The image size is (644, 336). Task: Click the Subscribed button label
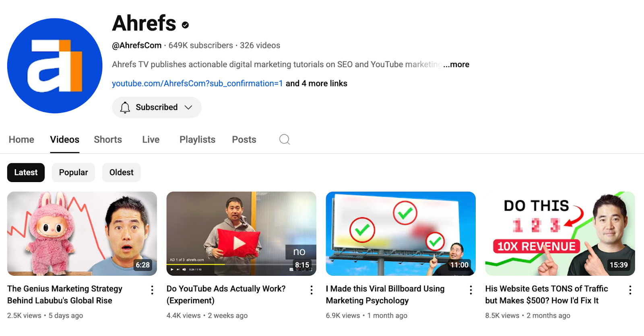pos(157,107)
